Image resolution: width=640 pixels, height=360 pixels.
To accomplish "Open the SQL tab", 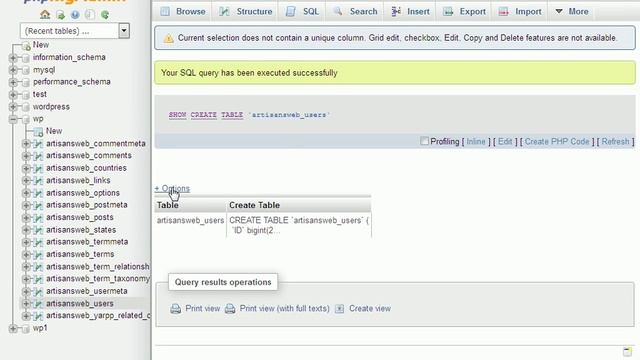I will (x=302, y=11).
